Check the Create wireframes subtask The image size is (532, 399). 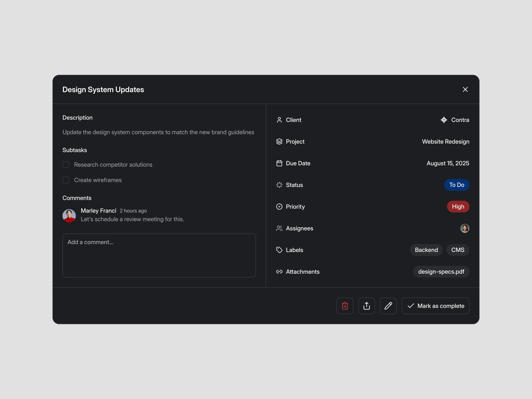tap(66, 180)
